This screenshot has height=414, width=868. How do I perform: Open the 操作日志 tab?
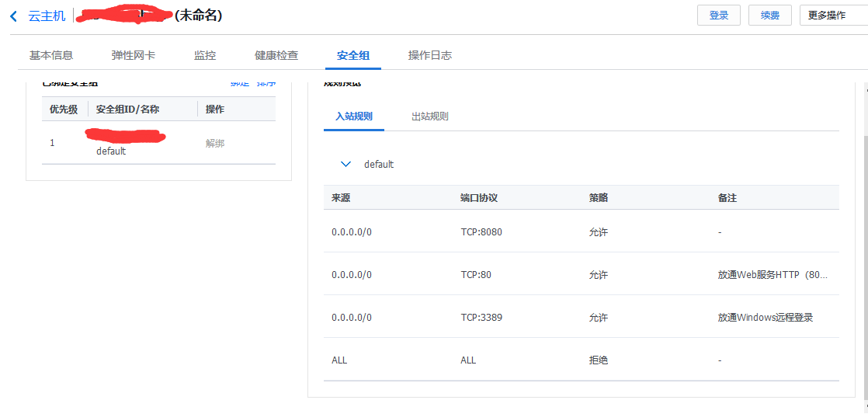[429, 55]
